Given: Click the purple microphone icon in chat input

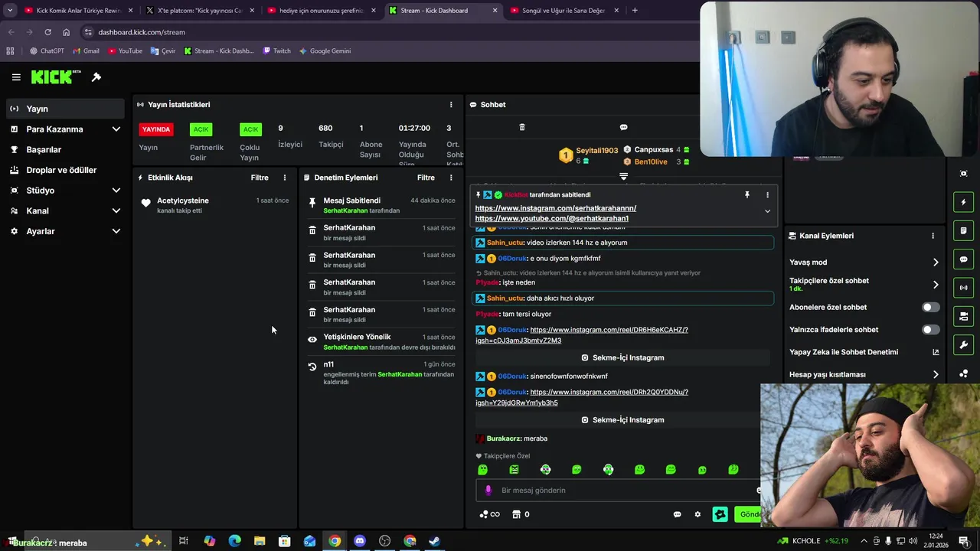Looking at the screenshot, I should pos(488,491).
